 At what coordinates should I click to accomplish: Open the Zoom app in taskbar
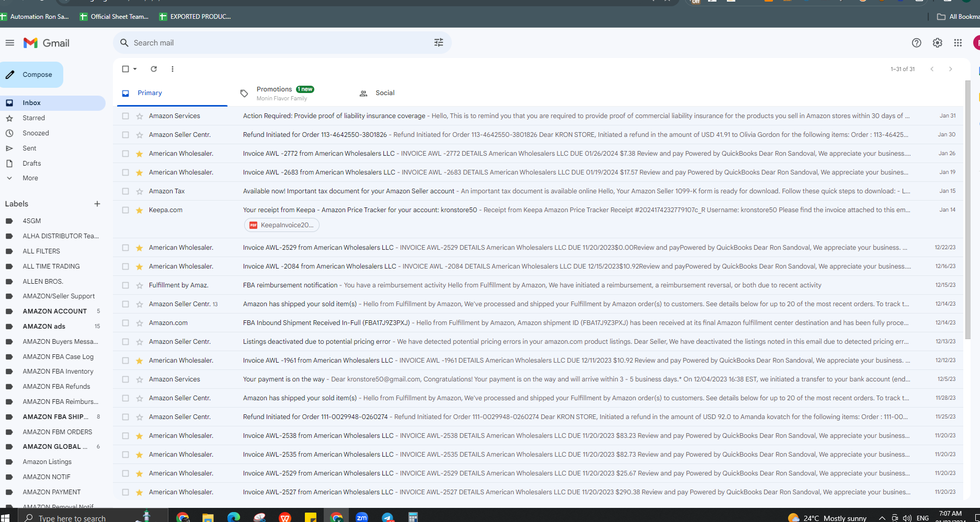[x=362, y=517]
